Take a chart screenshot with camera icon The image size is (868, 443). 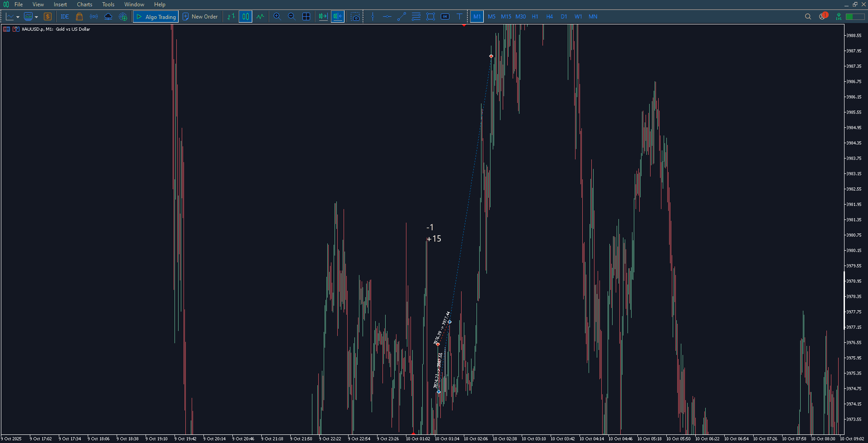pos(356,17)
